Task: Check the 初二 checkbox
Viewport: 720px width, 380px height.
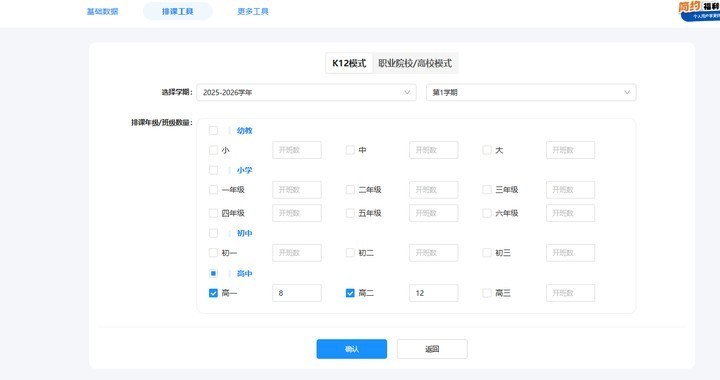Action: 350,253
